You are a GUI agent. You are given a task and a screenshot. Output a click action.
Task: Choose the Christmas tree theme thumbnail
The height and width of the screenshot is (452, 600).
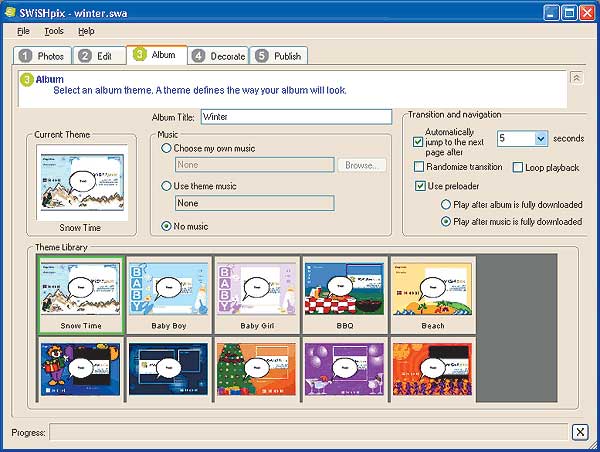click(x=255, y=370)
